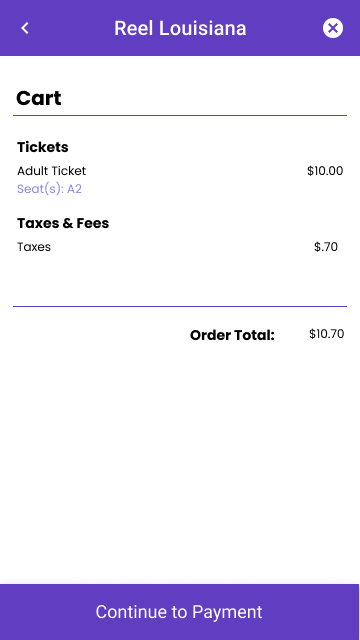Screen dimensions: 360x640
Task: Select the Order Total: label
Action: 232,336
